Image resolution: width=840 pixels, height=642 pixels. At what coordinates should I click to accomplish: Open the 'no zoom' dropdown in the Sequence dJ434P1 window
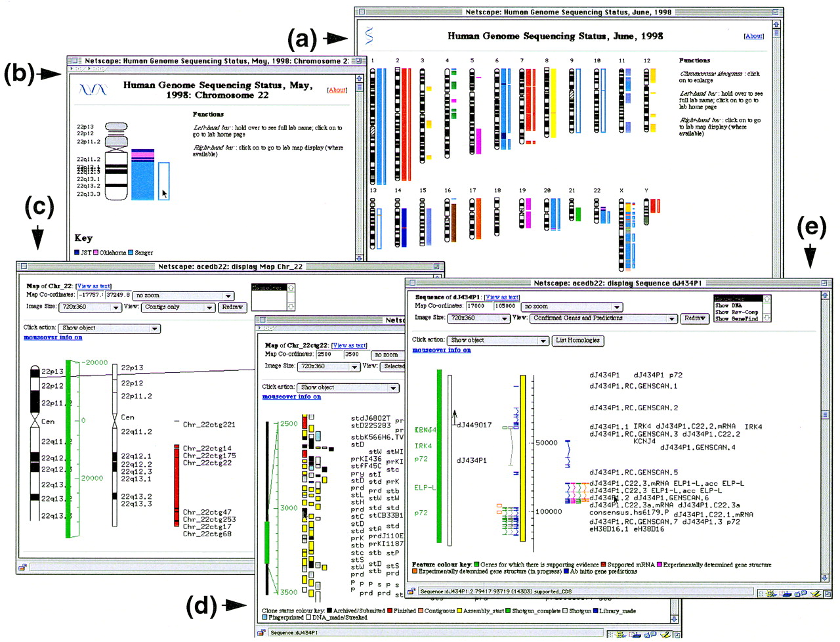click(x=571, y=307)
